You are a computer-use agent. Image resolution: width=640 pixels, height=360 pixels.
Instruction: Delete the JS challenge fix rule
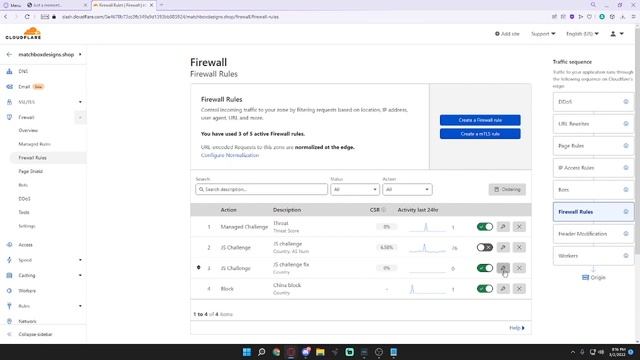(x=519, y=268)
